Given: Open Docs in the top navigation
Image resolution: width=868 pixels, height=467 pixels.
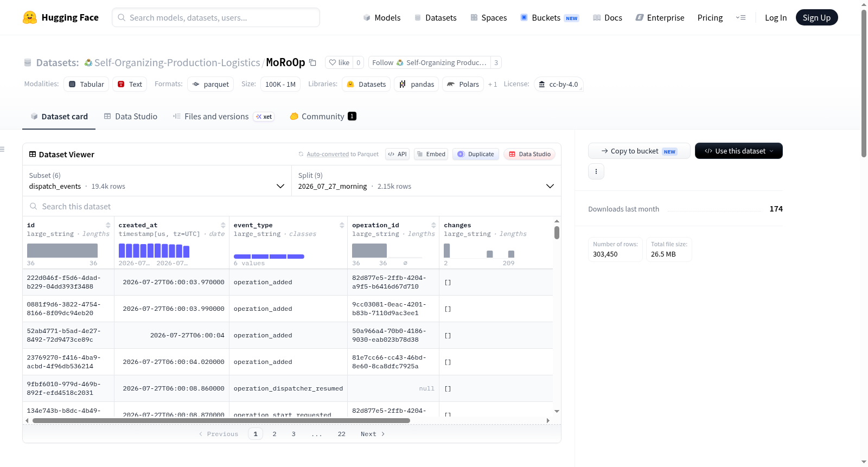Looking at the screenshot, I should tap(608, 17).
